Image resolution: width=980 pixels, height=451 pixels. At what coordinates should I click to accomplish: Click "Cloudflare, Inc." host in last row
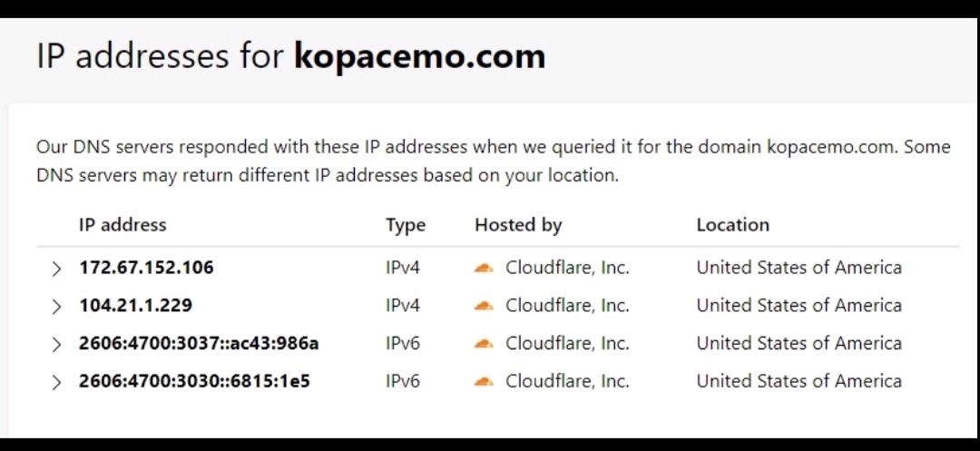tap(567, 381)
